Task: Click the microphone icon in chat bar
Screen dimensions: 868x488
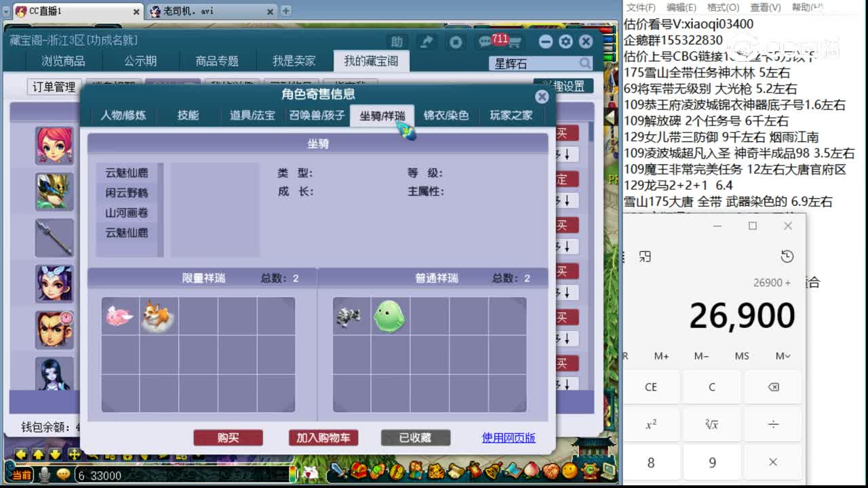Action: click(45, 475)
